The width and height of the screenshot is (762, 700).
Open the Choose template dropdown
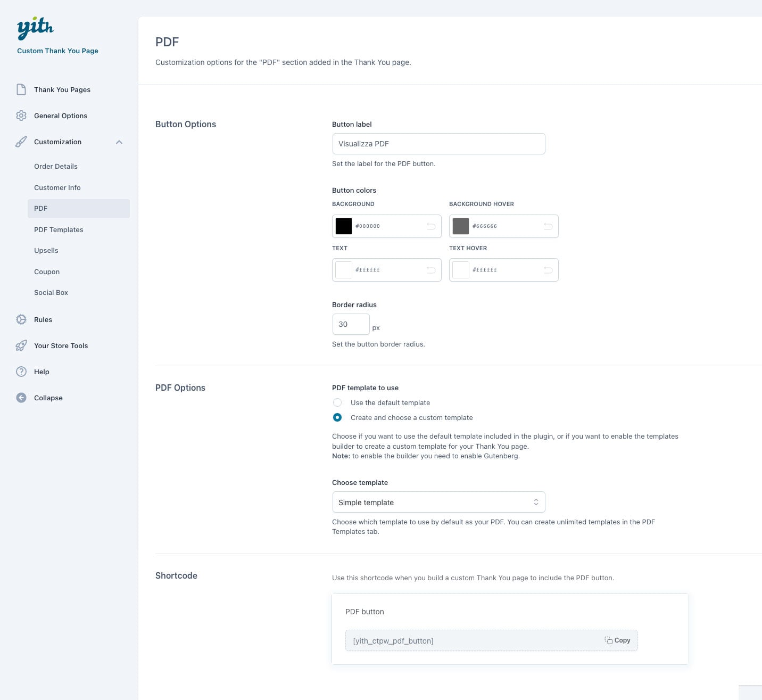[x=438, y=502]
